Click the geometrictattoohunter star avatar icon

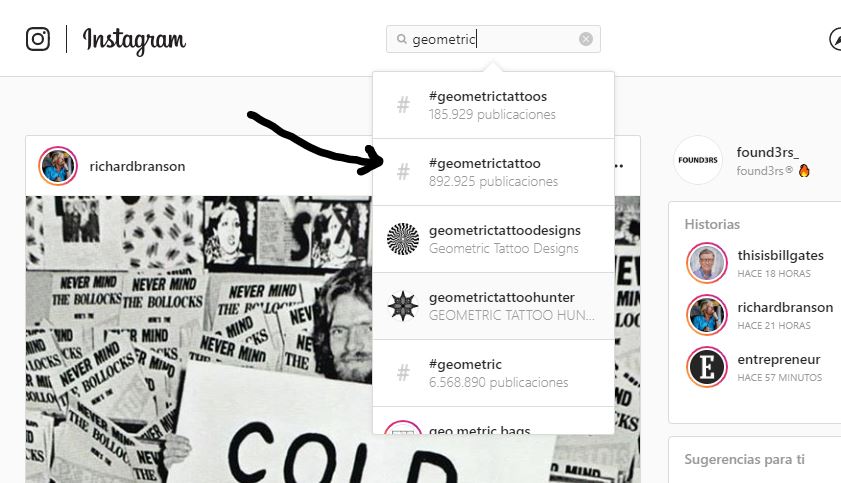403,306
